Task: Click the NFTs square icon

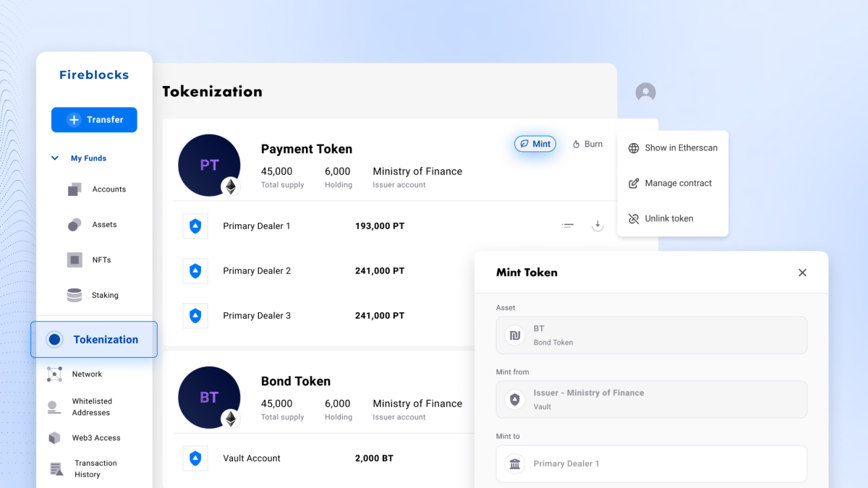Action: pos(75,260)
